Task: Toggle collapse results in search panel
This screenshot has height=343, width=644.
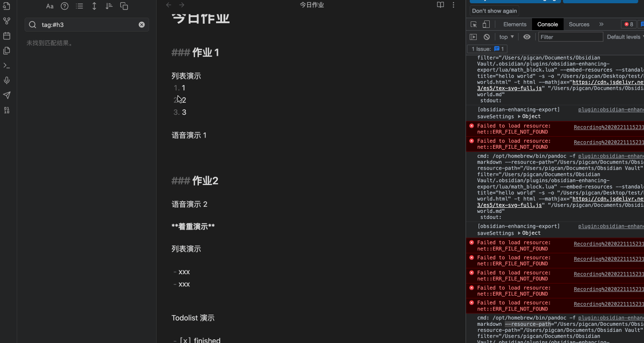Action: 94,6
